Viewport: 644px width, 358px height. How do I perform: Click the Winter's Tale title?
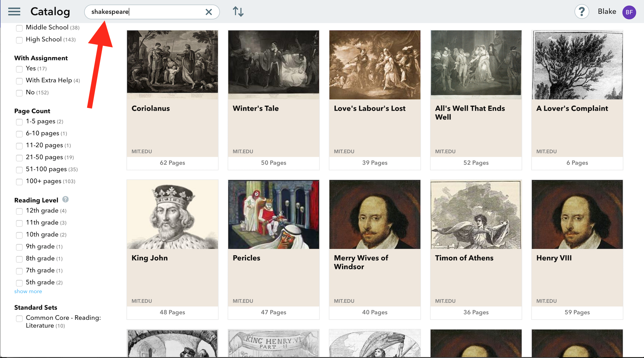tap(256, 108)
